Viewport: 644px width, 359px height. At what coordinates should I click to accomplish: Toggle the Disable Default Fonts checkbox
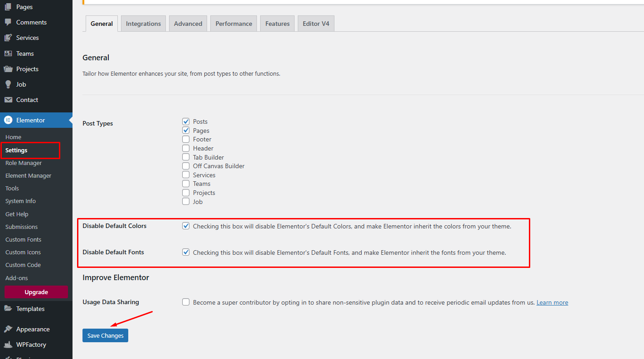pyautogui.click(x=186, y=252)
